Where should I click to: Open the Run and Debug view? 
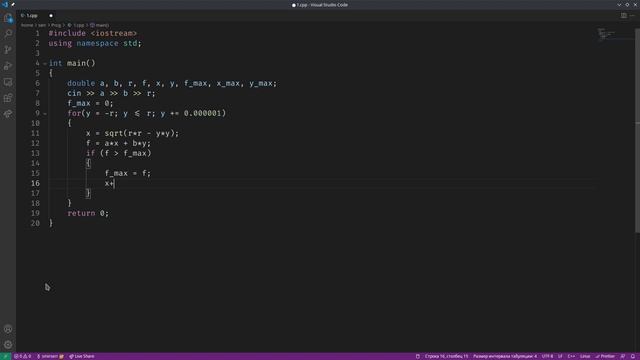coord(8,66)
